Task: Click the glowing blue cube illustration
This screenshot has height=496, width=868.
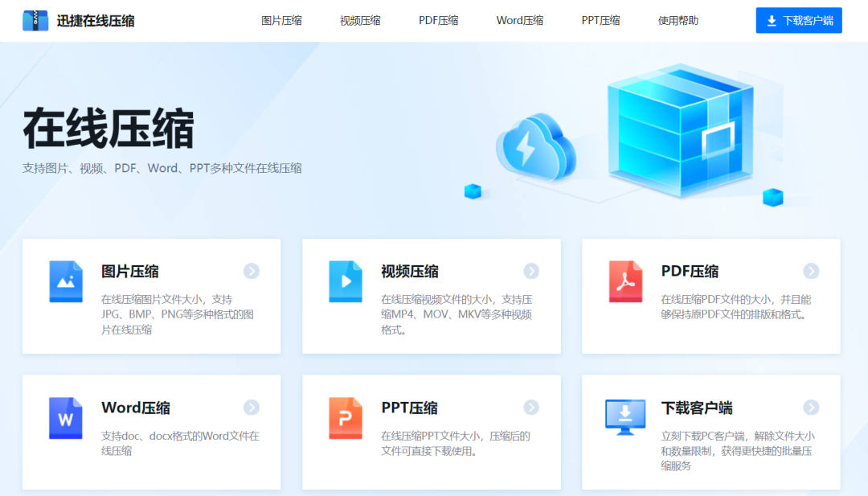Action: pos(681,131)
